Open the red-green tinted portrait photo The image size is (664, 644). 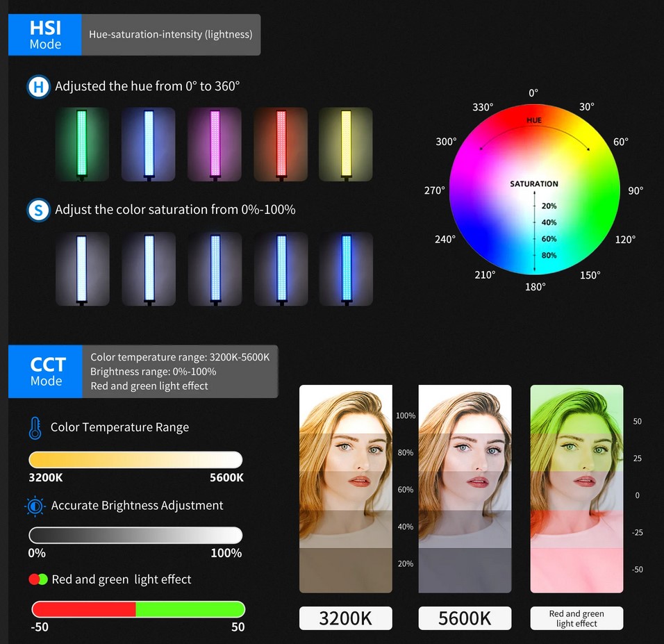[x=576, y=488]
